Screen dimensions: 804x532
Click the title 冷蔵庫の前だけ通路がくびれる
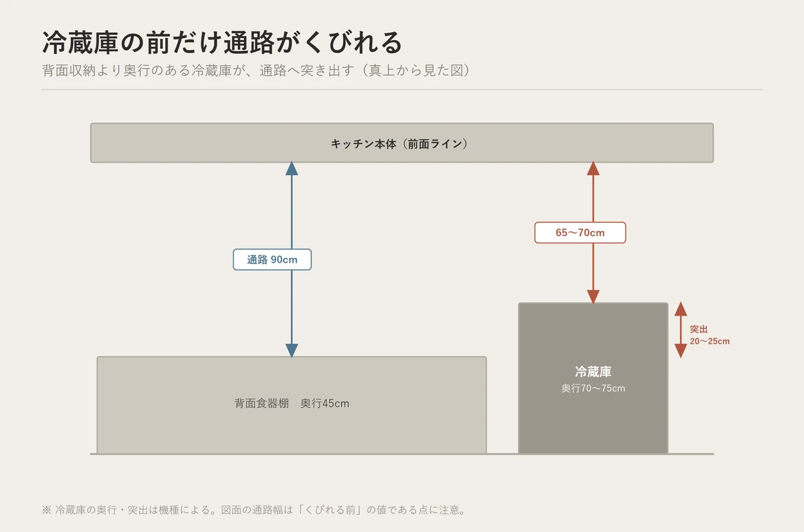(222, 42)
